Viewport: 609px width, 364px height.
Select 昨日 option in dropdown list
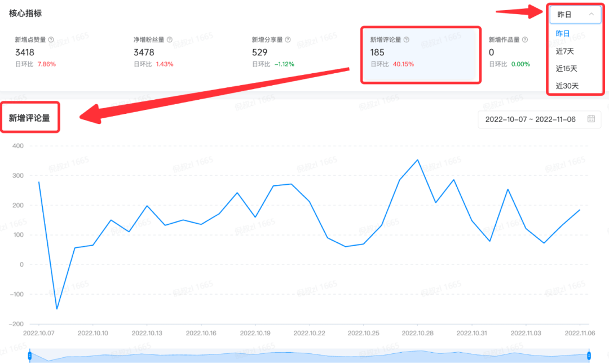tap(563, 34)
